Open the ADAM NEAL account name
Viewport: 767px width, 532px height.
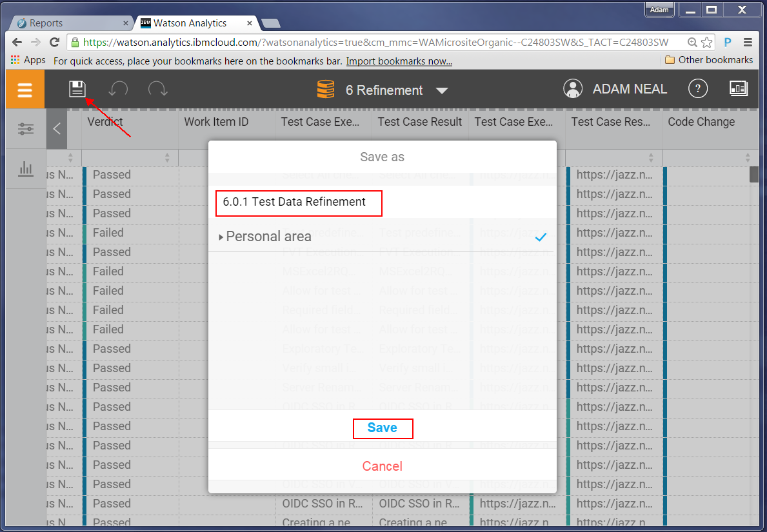tap(630, 89)
